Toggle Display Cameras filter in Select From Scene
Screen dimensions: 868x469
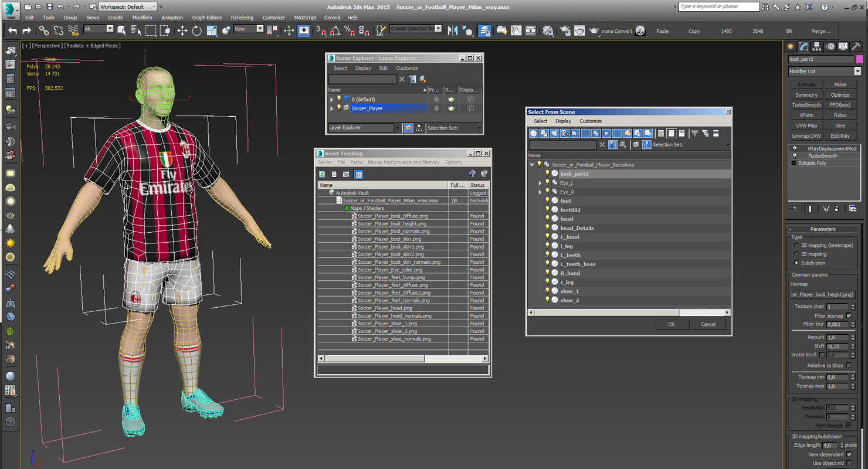[564, 133]
